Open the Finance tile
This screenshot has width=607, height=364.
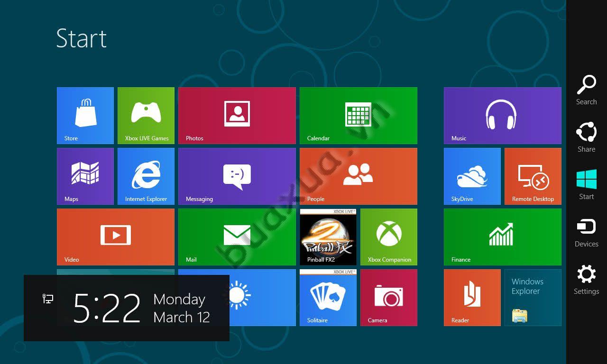[x=503, y=237]
